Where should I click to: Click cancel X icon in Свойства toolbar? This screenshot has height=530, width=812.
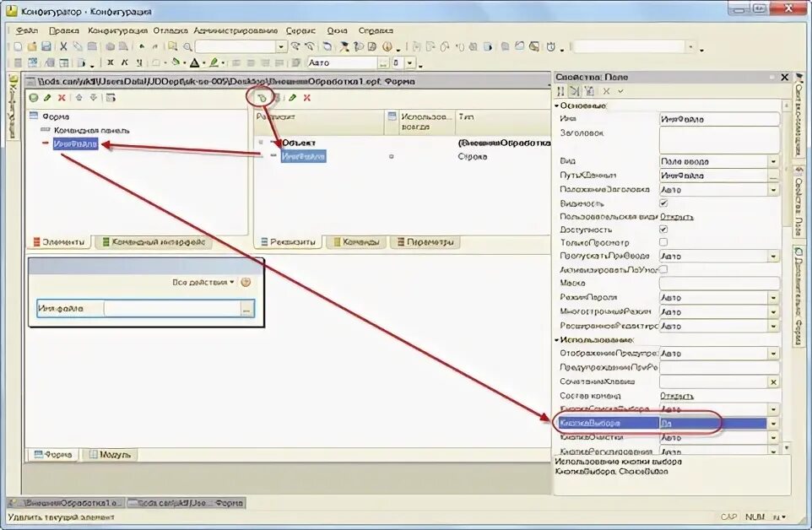pyautogui.click(x=606, y=91)
